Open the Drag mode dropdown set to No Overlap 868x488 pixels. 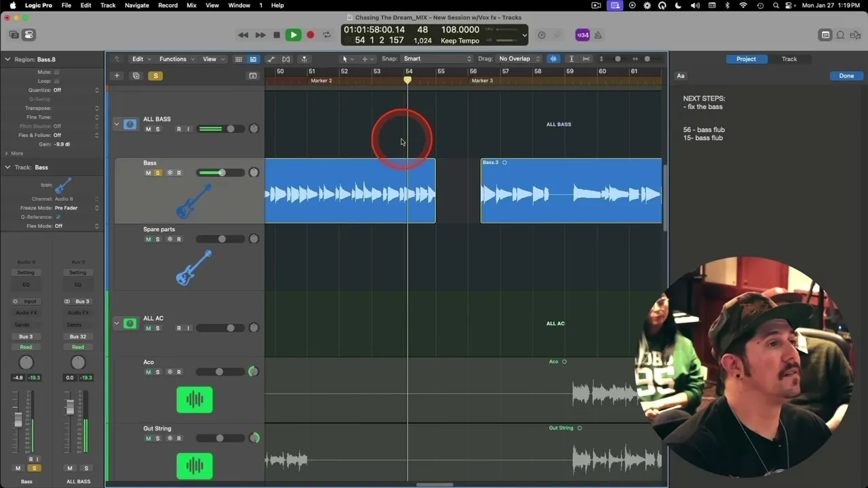(519, 59)
